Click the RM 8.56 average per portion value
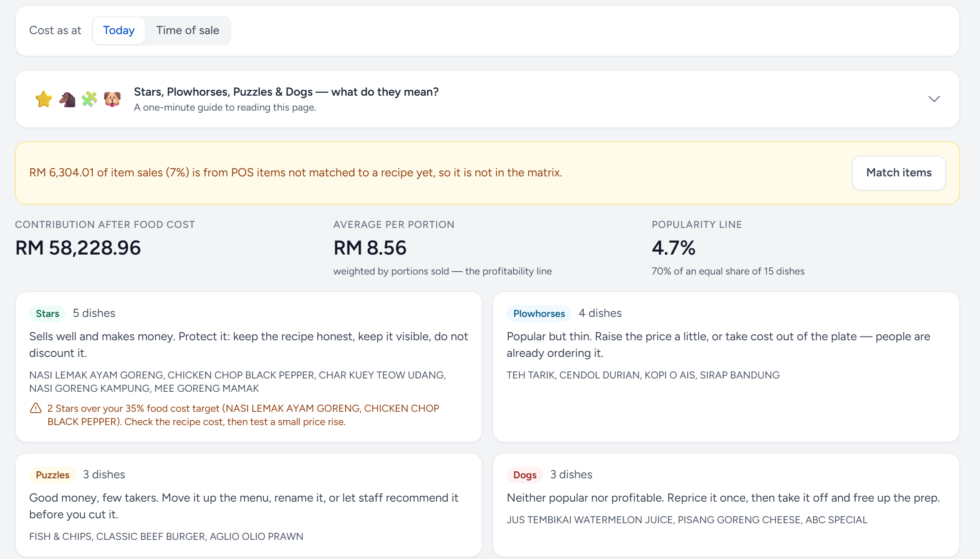 pos(370,247)
